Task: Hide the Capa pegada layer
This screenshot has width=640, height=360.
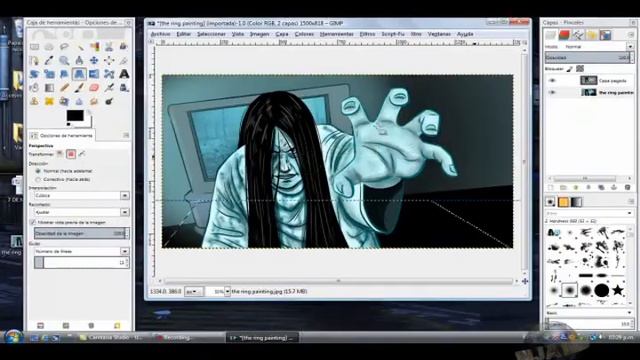Action: (552, 80)
